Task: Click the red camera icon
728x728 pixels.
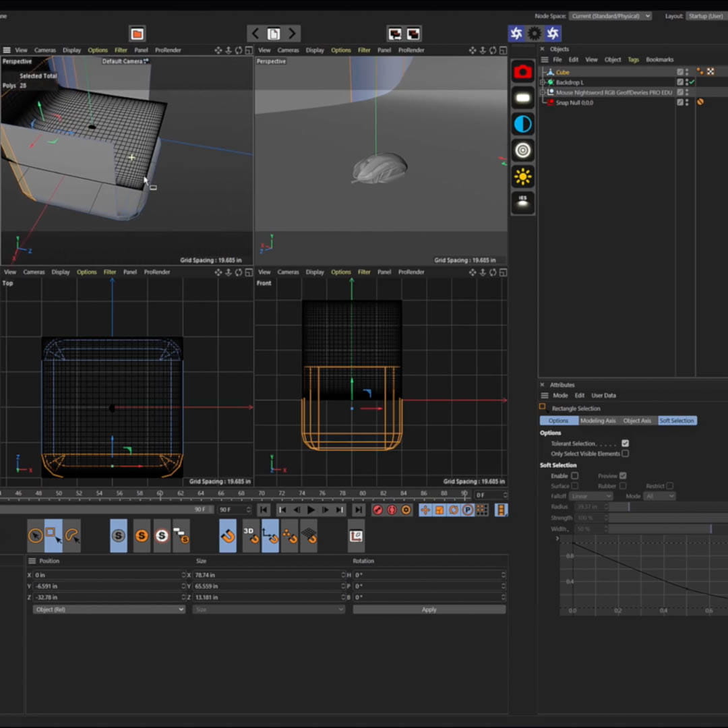Action: [x=523, y=72]
